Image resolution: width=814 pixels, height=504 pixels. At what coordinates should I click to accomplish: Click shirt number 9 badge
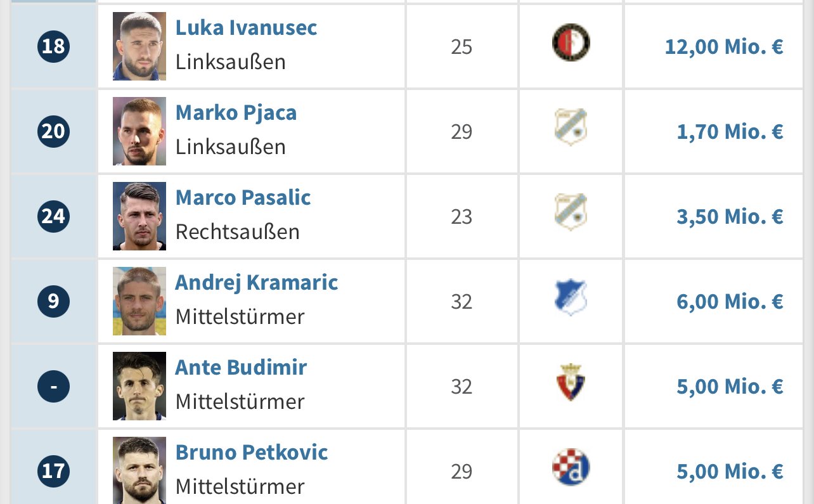click(53, 300)
